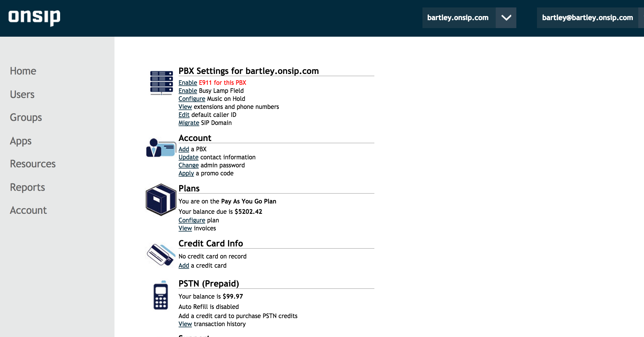This screenshot has width=644, height=337.
Task: Click the Plans box package icon
Action: [x=161, y=200]
